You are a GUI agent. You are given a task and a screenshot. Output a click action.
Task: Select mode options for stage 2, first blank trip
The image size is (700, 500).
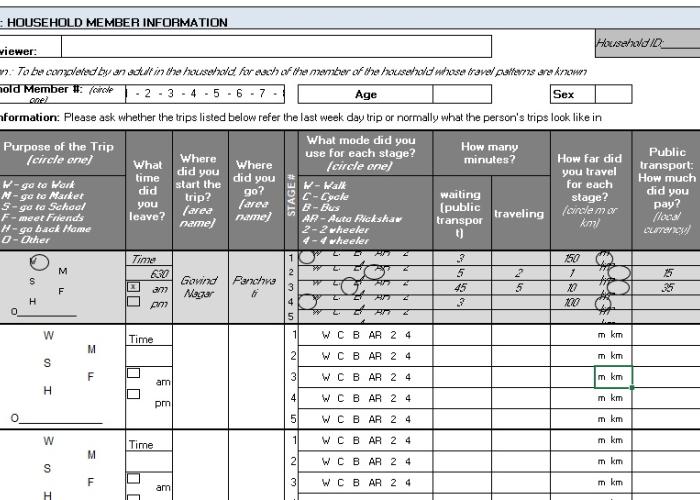click(x=365, y=356)
